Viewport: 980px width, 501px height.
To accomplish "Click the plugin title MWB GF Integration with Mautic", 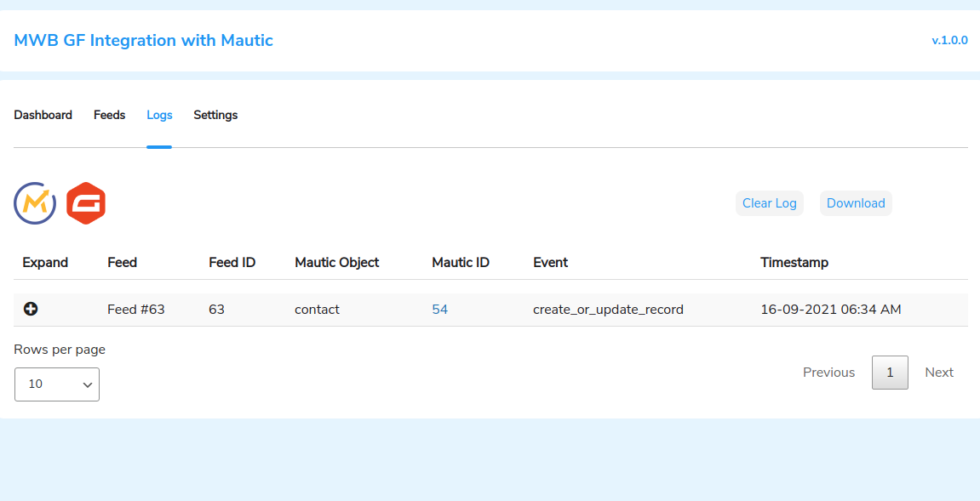I will (x=144, y=41).
